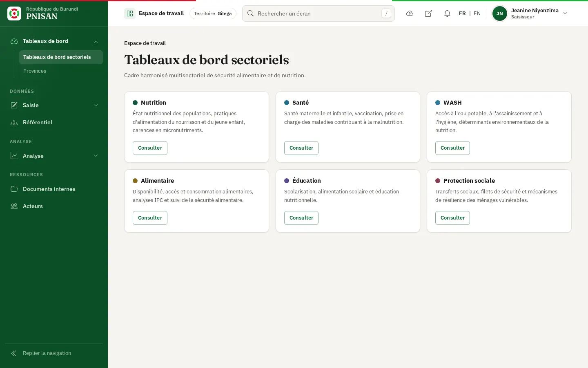Viewport: 588px width, 368px height.
Task: Switch language to FR
Action: pos(462,13)
